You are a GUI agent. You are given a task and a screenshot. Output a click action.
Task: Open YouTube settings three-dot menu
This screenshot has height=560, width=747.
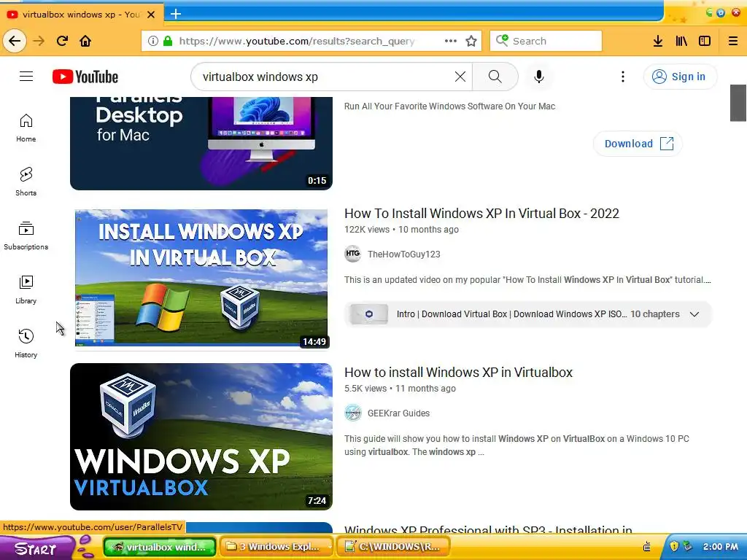click(623, 77)
